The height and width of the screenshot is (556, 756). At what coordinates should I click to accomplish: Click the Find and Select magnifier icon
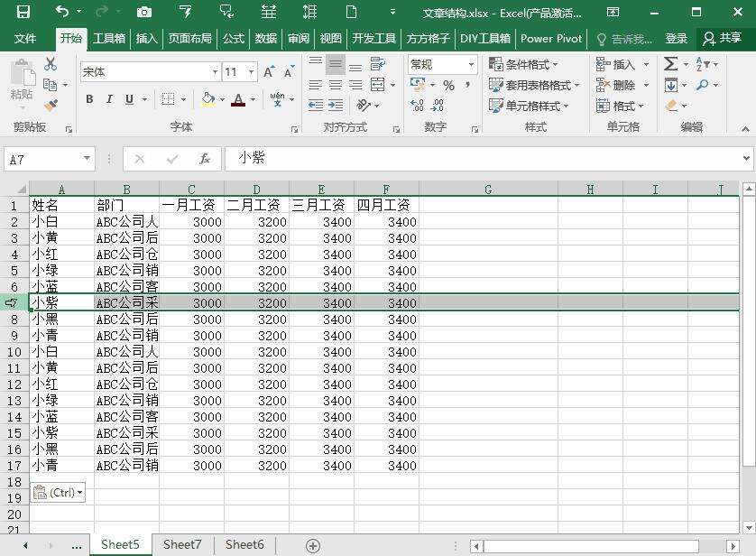point(702,85)
